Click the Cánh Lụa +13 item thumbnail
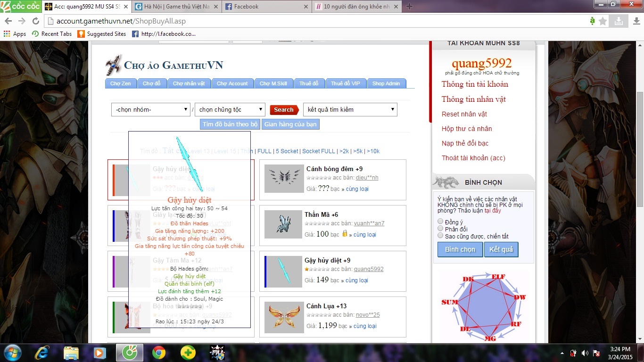 pos(283,317)
